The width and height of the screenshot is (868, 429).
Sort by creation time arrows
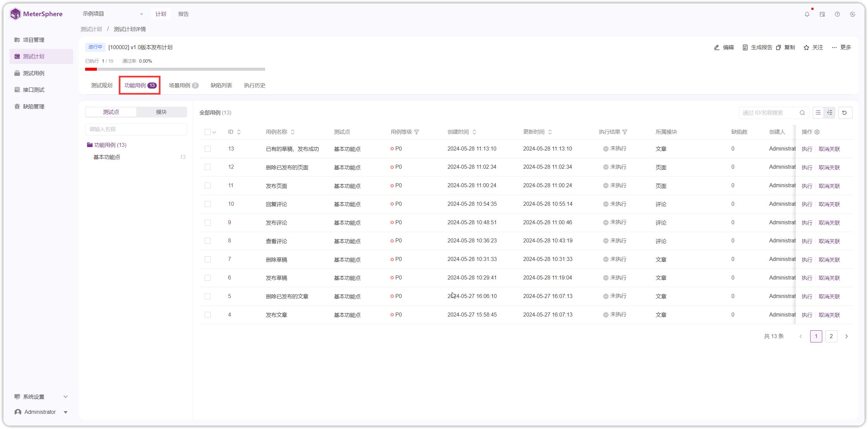(474, 132)
